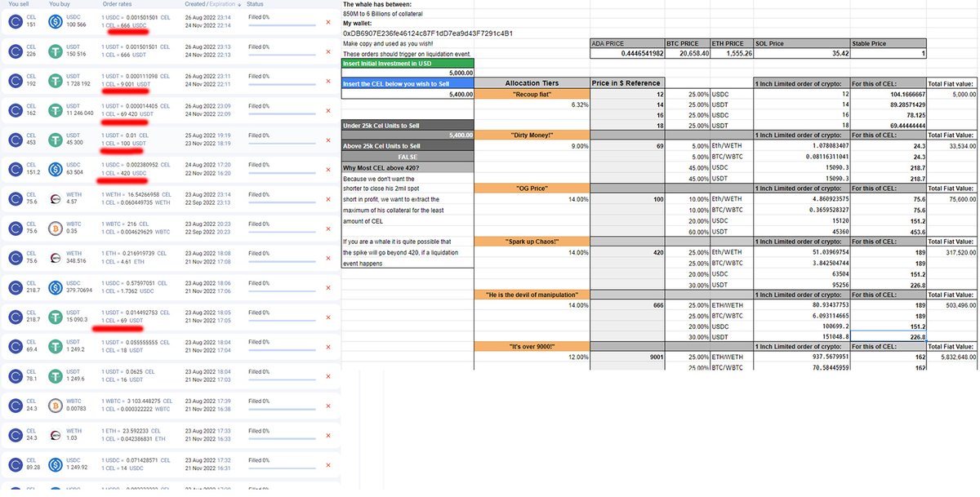
Task: Select the total fiat value cell 503,496.00
Action: click(952, 304)
